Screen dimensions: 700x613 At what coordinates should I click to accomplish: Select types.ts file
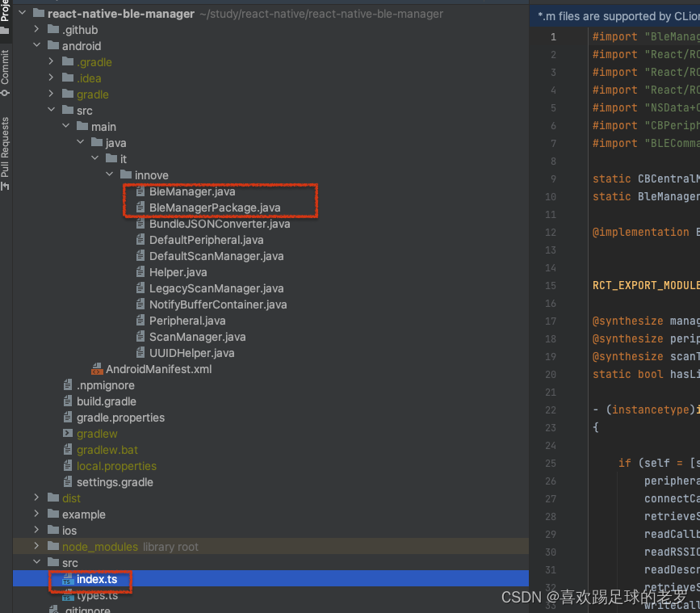[97, 595]
